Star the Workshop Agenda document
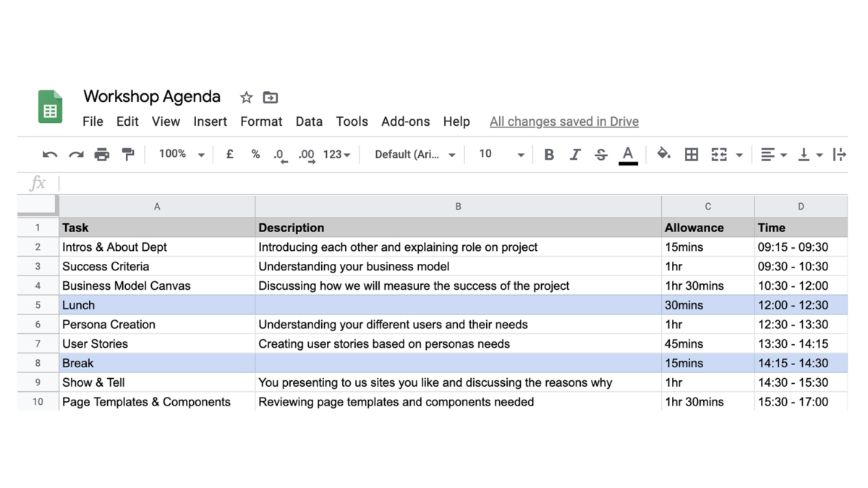 (x=246, y=98)
